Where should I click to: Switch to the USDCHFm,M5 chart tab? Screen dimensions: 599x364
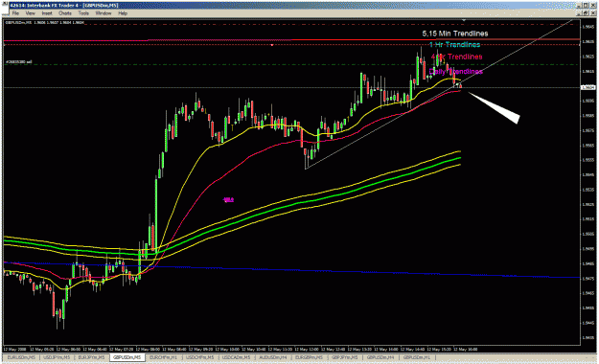tap(199, 357)
